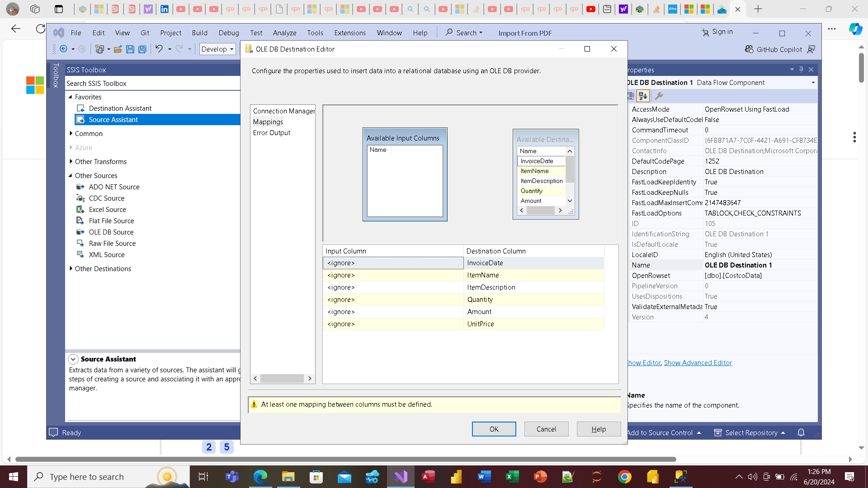Click ignore cell beside InvoiceDate row
The image size is (868, 488).
pos(392,263)
